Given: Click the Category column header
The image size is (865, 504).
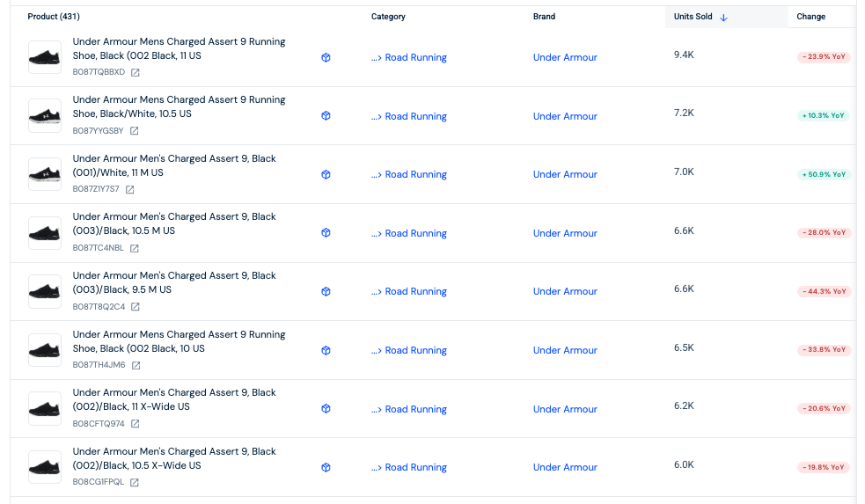Looking at the screenshot, I should (x=388, y=17).
